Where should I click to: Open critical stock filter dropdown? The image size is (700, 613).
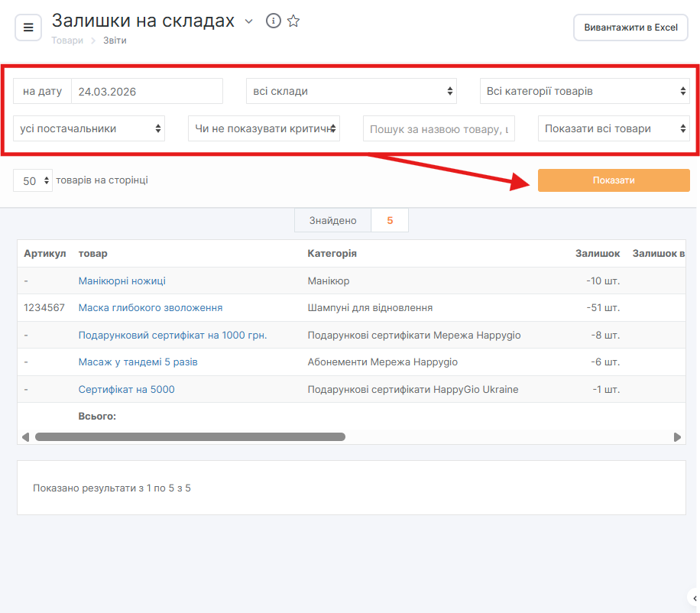[264, 128]
